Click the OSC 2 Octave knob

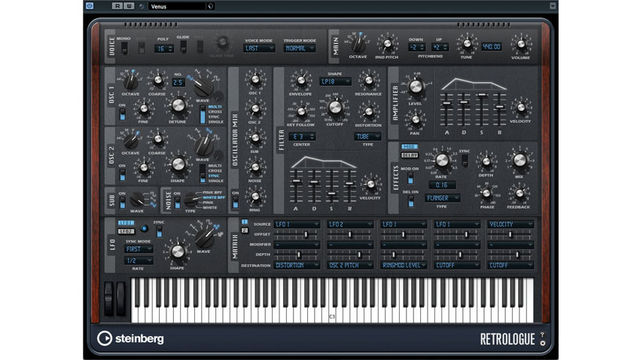point(131,141)
